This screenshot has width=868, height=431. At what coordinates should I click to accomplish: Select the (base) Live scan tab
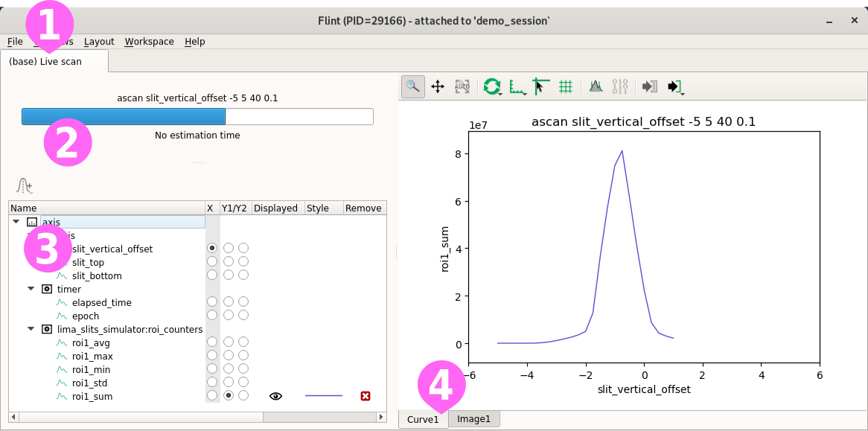click(54, 62)
